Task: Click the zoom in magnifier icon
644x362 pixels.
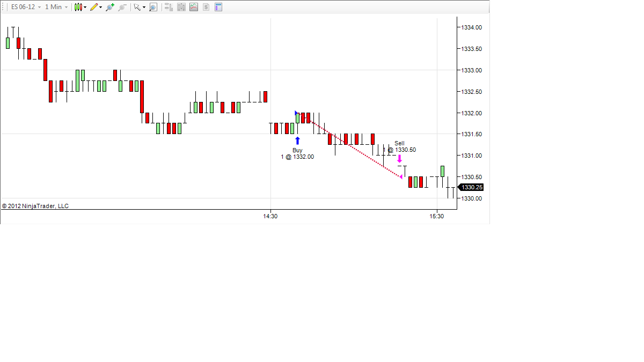Action: tap(110, 7)
